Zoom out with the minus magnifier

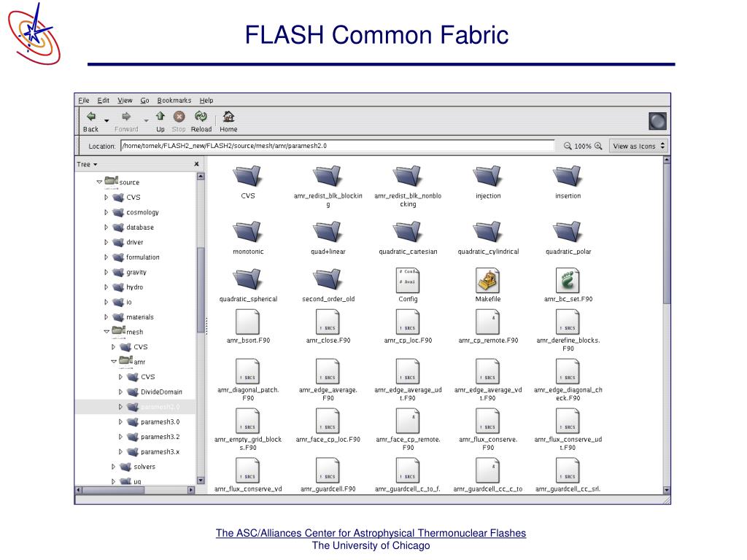(x=568, y=146)
